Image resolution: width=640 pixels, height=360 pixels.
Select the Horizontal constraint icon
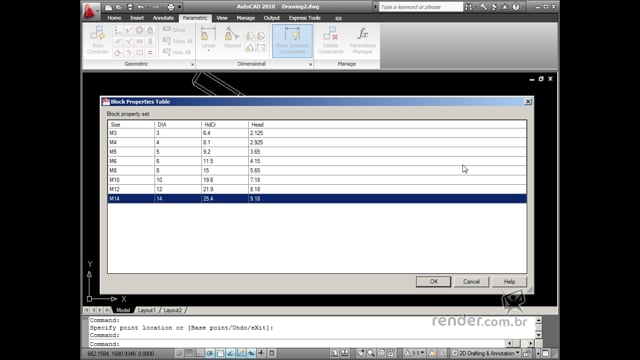tap(140, 41)
